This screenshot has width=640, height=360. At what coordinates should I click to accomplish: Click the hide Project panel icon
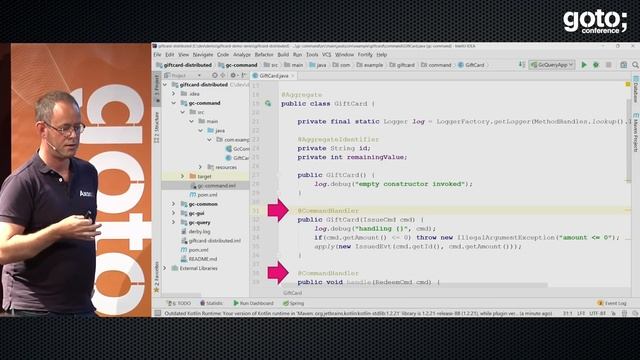(x=244, y=76)
